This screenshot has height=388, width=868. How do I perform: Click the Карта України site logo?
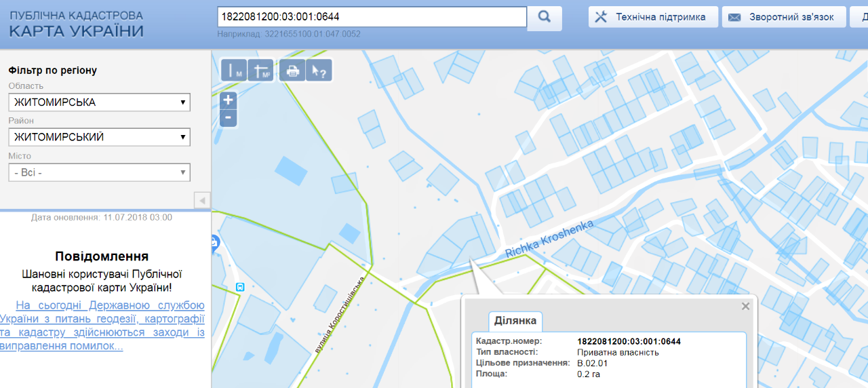point(76,24)
